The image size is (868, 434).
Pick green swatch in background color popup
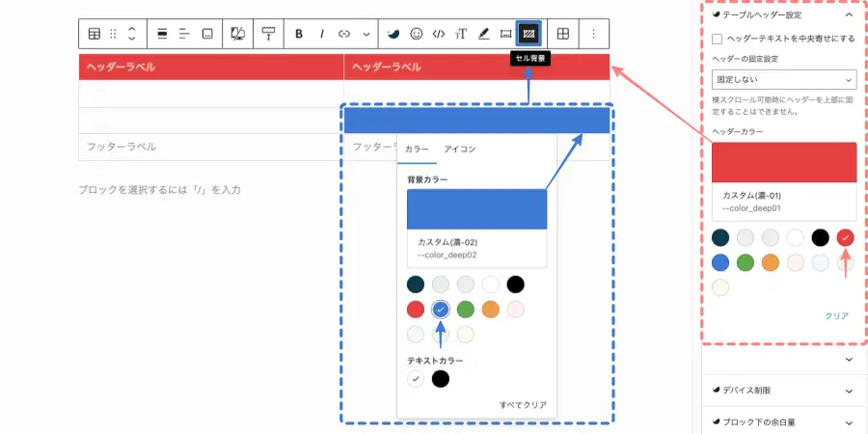466,310
